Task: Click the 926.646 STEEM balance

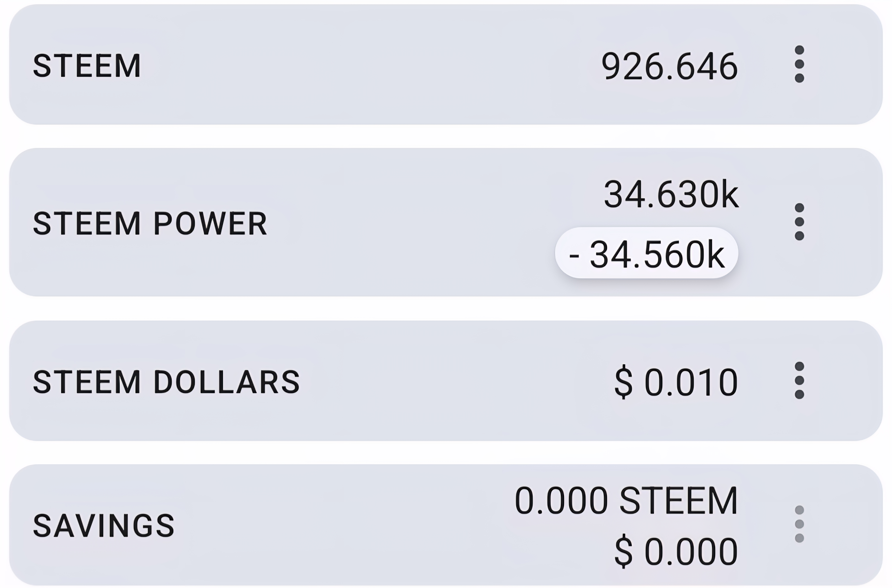Action: (669, 67)
